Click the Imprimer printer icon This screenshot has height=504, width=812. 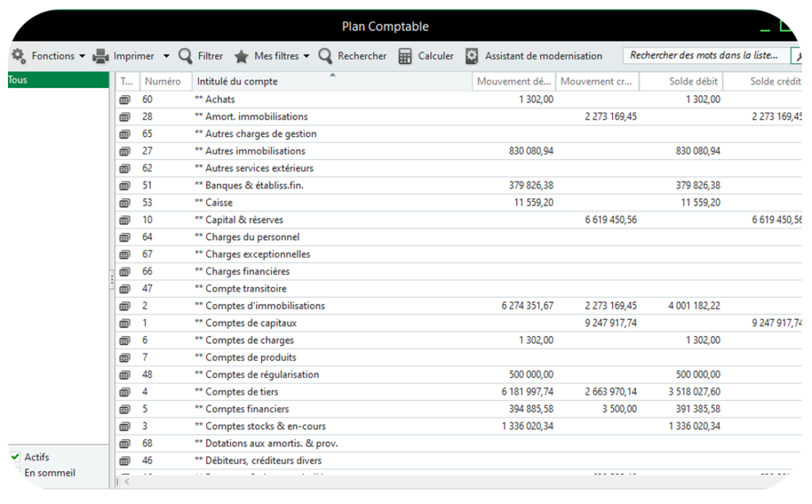click(101, 56)
